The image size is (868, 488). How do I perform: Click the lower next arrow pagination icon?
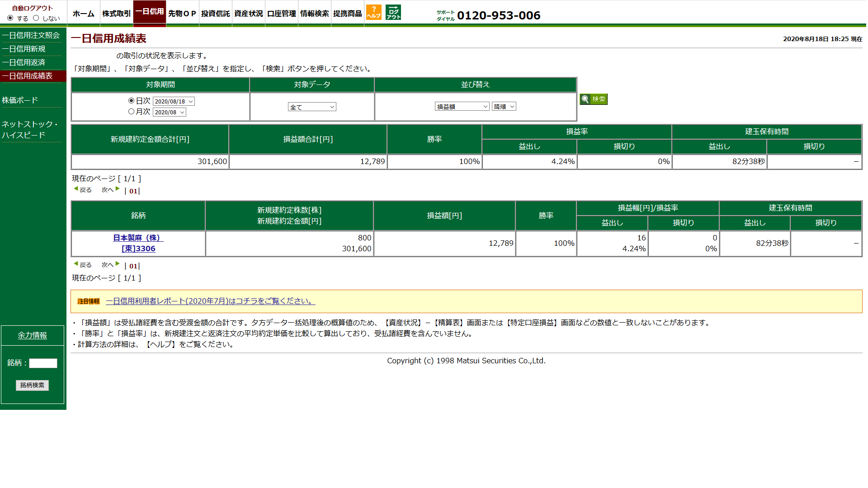(x=118, y=264)
